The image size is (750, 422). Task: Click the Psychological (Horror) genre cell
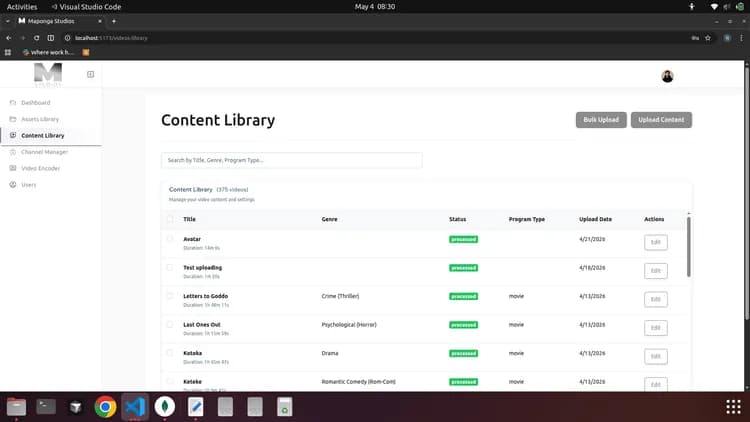349,325
